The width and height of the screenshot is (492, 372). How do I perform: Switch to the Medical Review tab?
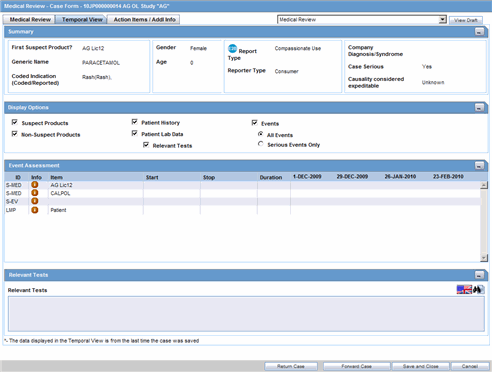click(30, 20)
